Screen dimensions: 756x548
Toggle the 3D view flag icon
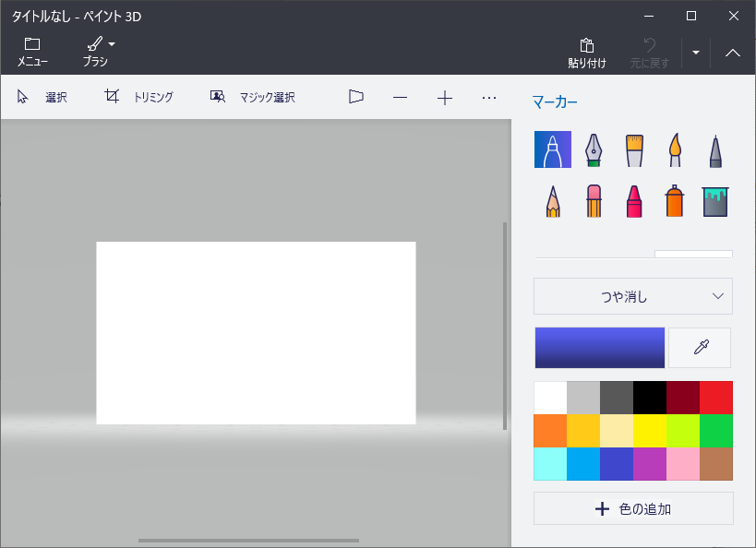click(x=355, y=97)
